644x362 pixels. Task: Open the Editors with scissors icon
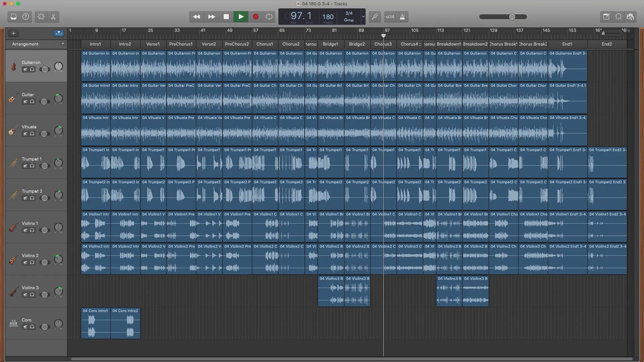(x=54, y=17)
